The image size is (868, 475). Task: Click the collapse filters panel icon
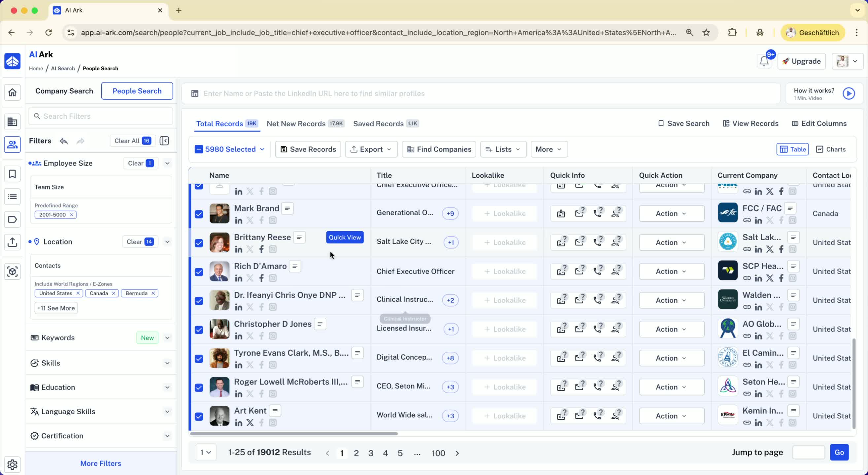[164, 141]
